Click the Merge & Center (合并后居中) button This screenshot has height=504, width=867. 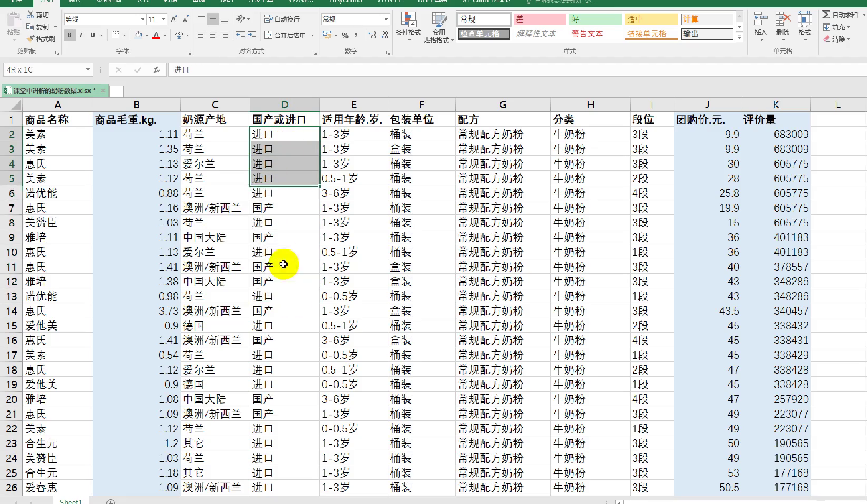coord(286,35)
